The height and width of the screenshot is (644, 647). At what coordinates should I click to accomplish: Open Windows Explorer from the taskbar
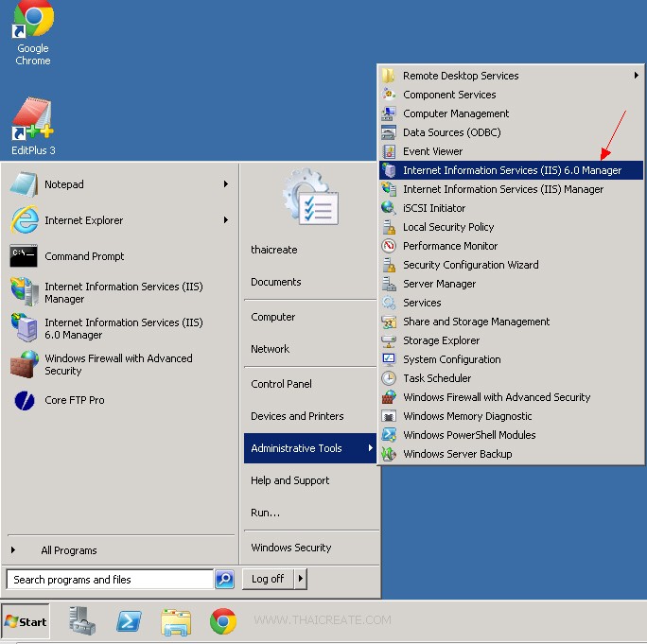(x=176, y=621)
